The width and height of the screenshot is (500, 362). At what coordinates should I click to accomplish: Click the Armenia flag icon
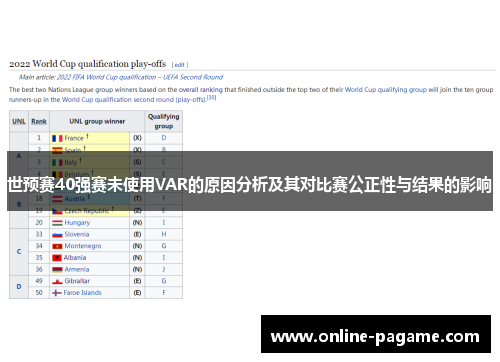click(x=57, y=270)
